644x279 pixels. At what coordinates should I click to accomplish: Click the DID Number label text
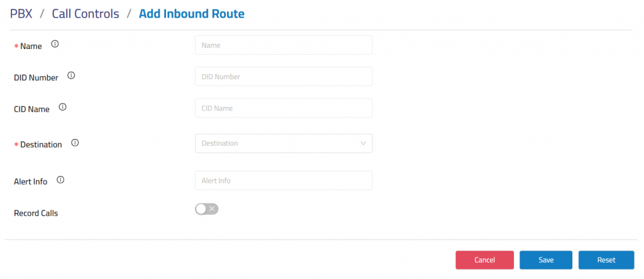pos(36,78)
